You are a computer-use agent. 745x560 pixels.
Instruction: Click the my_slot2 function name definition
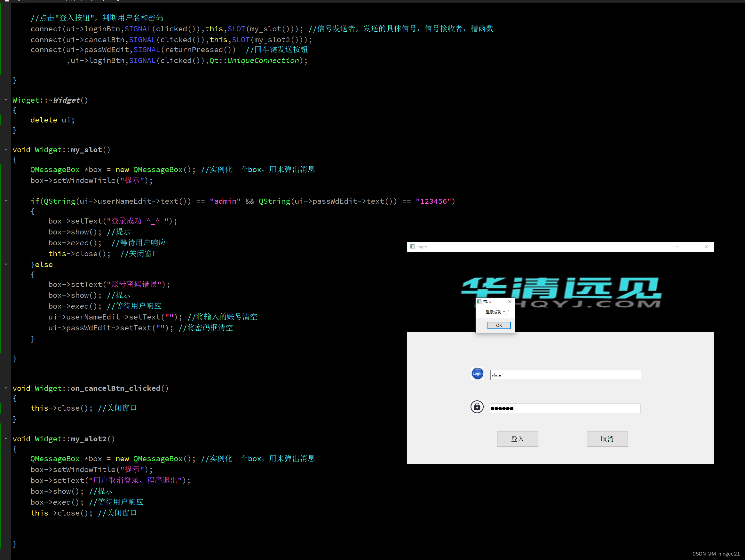pos(88,439)
